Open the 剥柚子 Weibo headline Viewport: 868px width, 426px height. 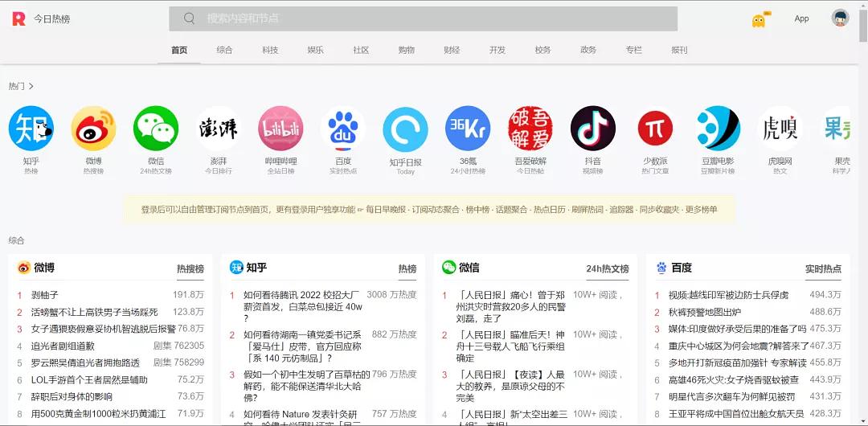[x=45, y=295]
